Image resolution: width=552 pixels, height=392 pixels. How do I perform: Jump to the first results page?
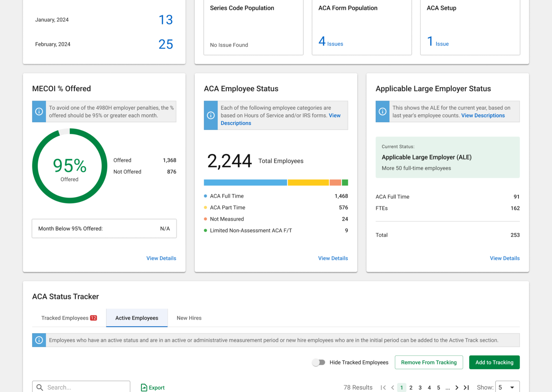pyautogui.click(x=383, y=387)
